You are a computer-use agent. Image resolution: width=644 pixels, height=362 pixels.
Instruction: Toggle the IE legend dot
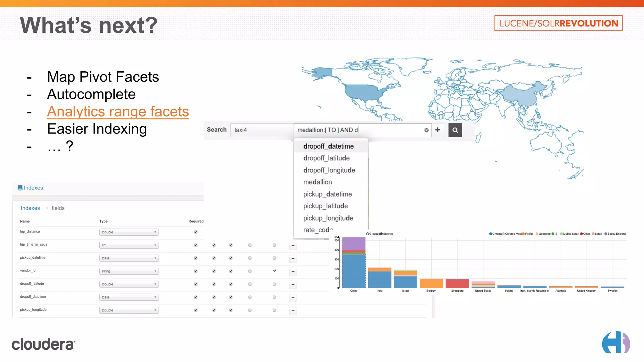pyautogui.click(x=553, y=234)
